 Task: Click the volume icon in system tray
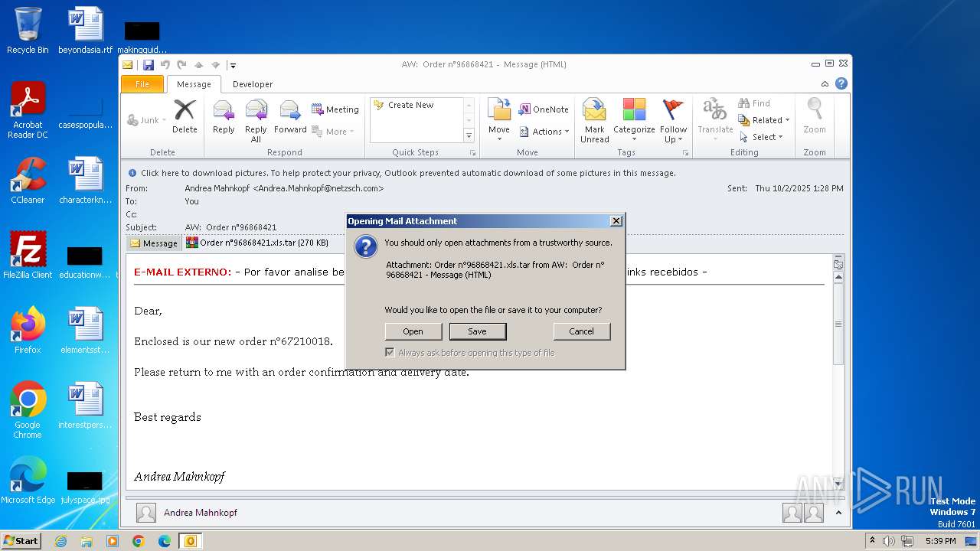coord(889,541)
